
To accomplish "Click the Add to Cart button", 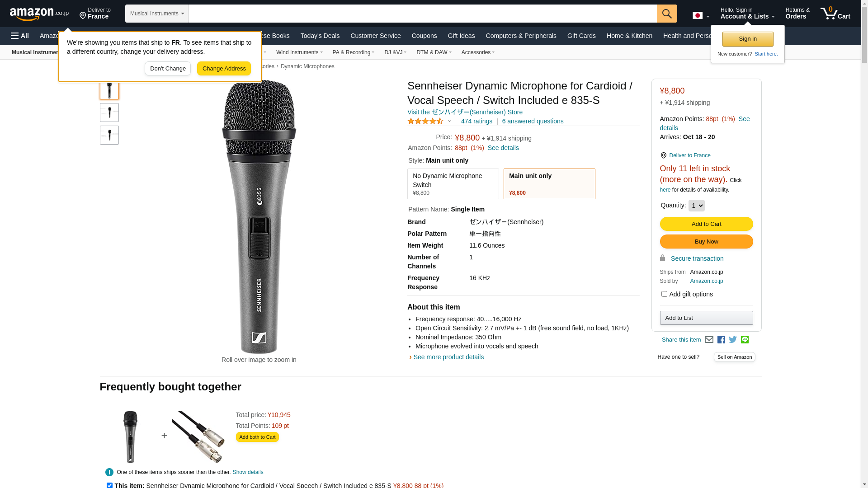I will pyautogui.click(x=706, y=224).
